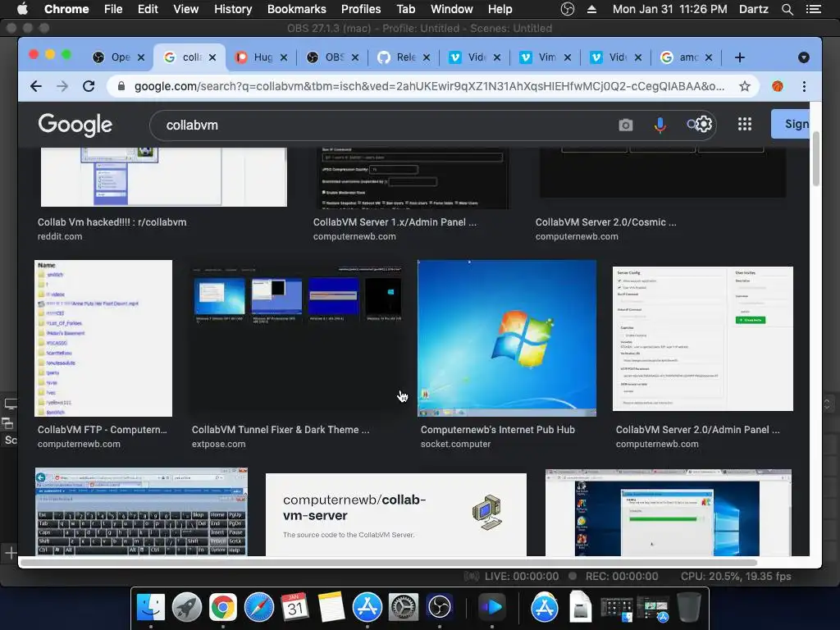This screenshot has width=840, height=630.
Task: Open the Window menu in menu bar
Action: [x=452, y=9]
